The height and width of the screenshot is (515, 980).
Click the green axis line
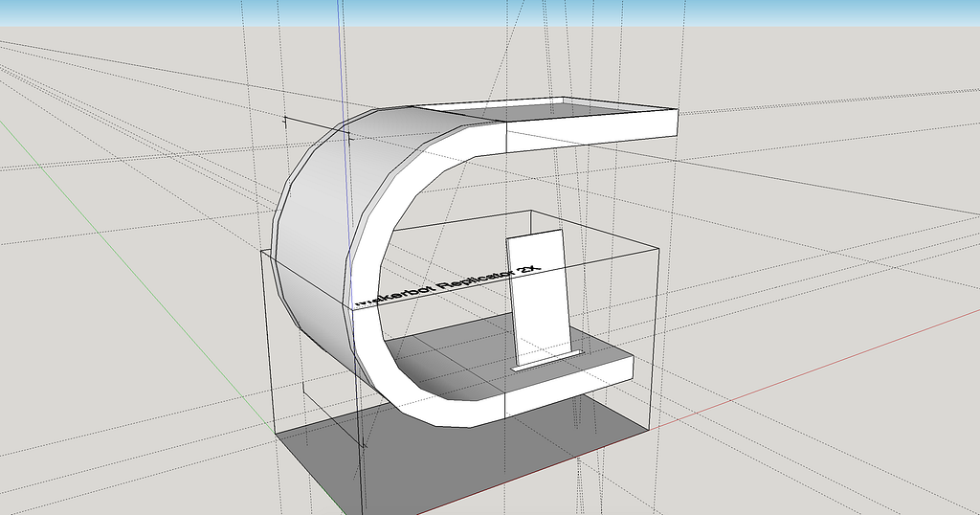pos(125,249)
